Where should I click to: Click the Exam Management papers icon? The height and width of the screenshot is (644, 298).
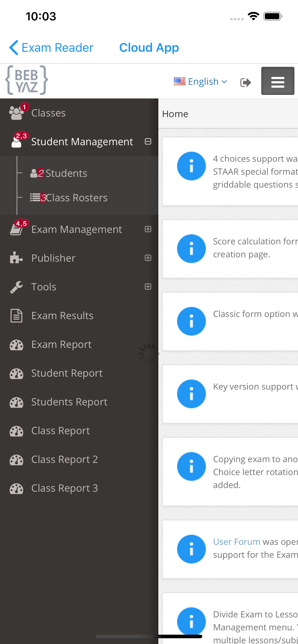coord(17,229)
